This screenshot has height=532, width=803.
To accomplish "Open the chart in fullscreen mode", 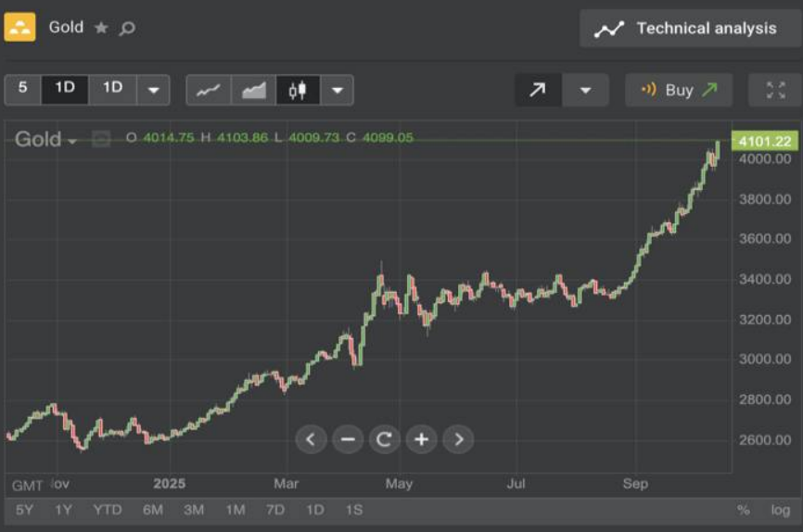I will 775,90.
